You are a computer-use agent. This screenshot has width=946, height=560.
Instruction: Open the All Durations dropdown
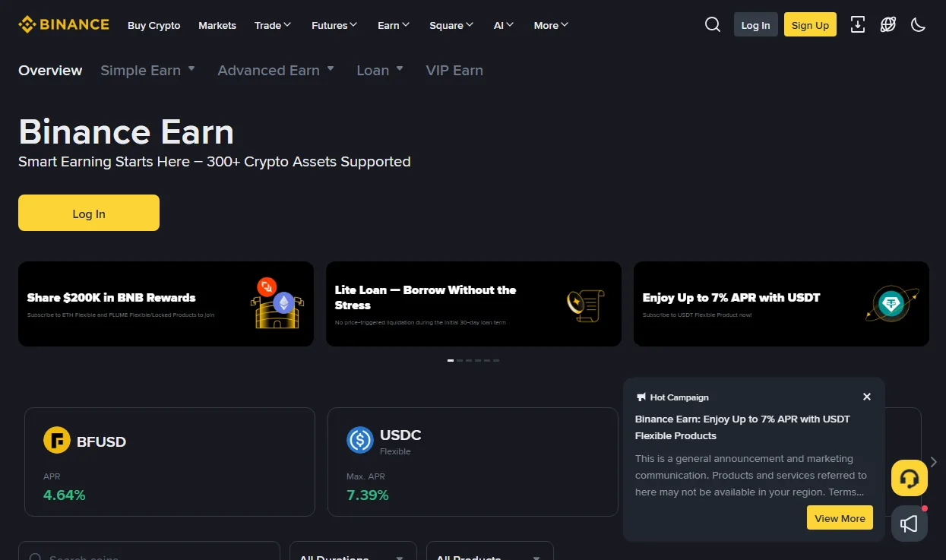point(353,554)
